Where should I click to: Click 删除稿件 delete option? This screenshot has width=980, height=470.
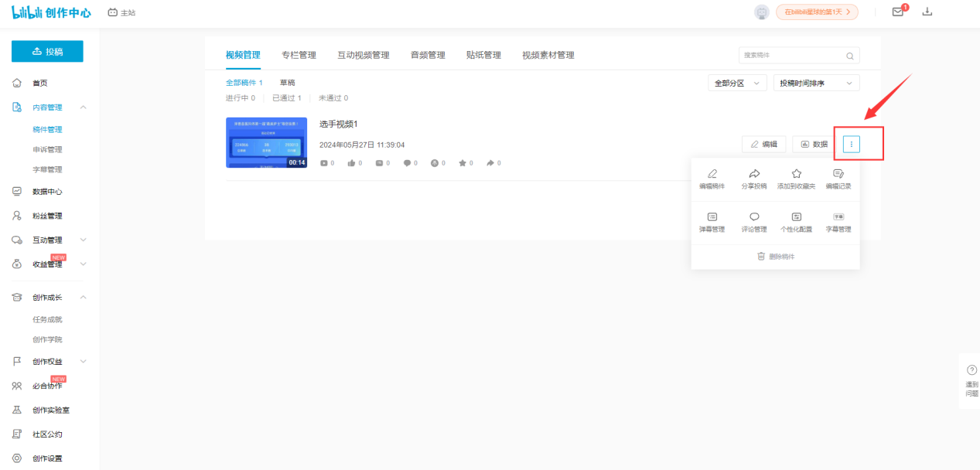click(775, 257)
